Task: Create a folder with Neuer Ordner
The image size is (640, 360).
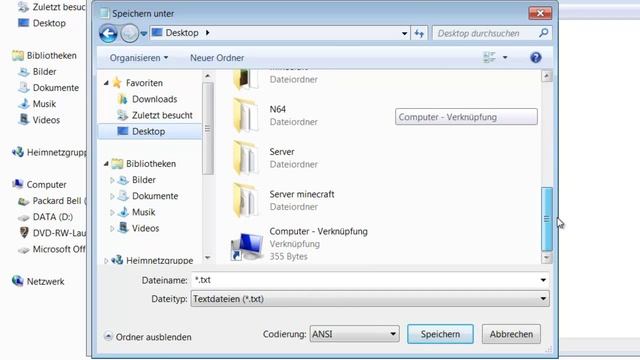Action: [x=217, y=58]
